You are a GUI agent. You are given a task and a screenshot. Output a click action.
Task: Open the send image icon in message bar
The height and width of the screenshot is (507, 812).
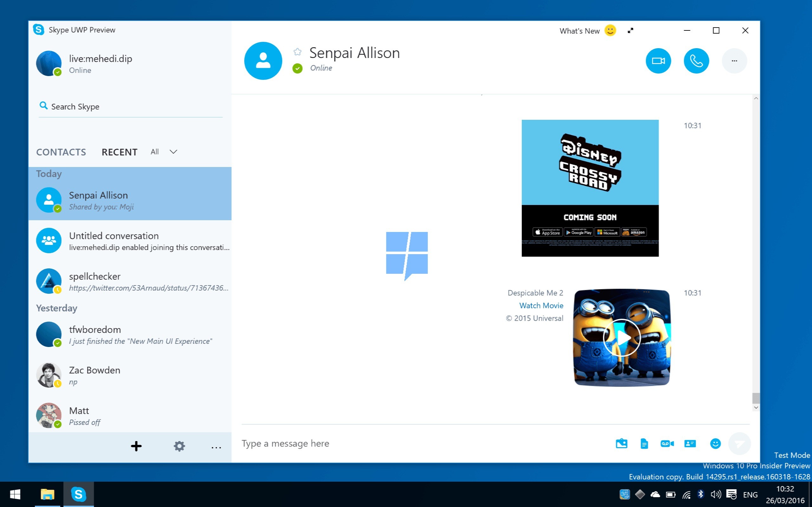tap(621, 444)
